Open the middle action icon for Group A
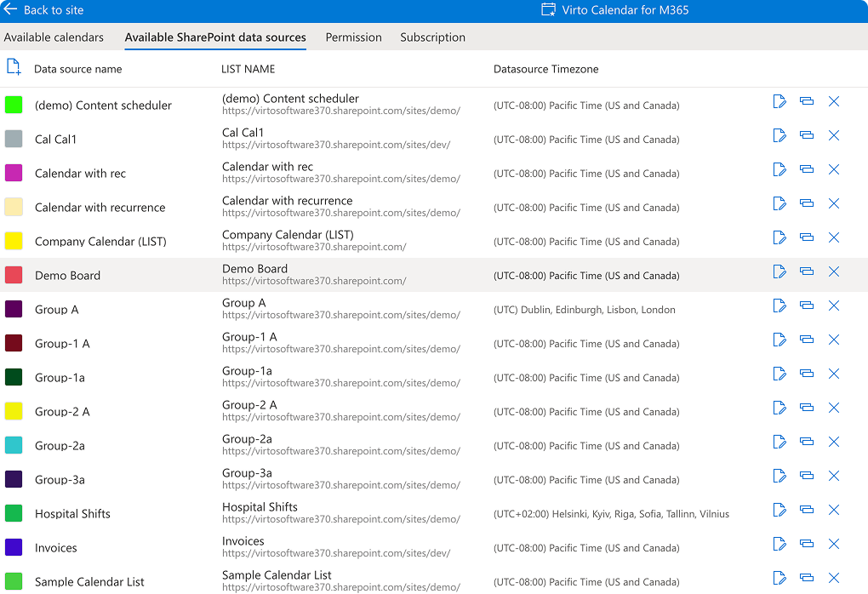The width and height of the screenshot is (868, 594). coord(807,306)
